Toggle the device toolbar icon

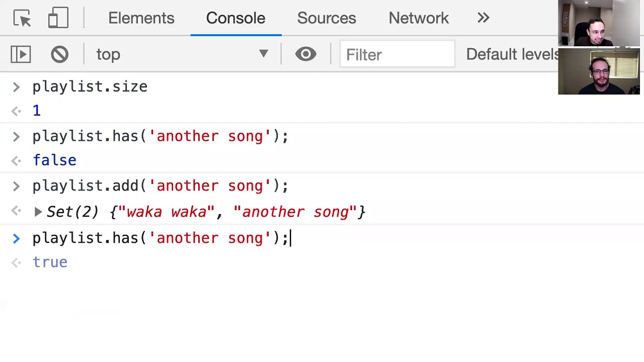[x=58, y=18]
